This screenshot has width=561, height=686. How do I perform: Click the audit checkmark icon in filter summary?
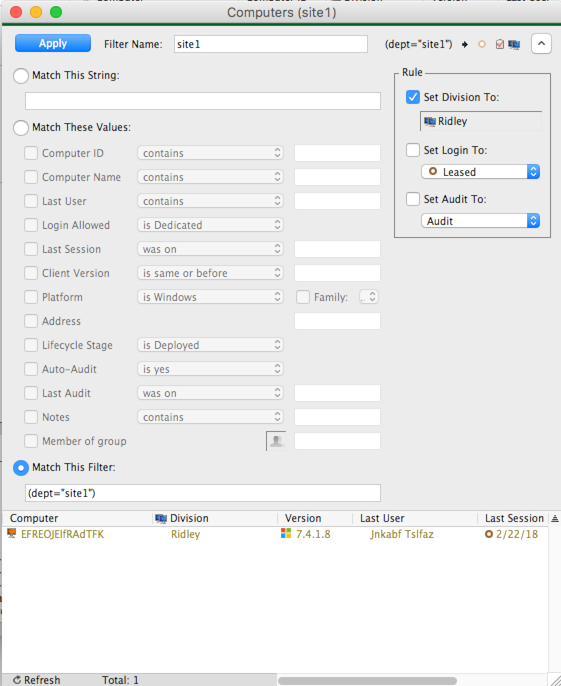pos(500,44)
